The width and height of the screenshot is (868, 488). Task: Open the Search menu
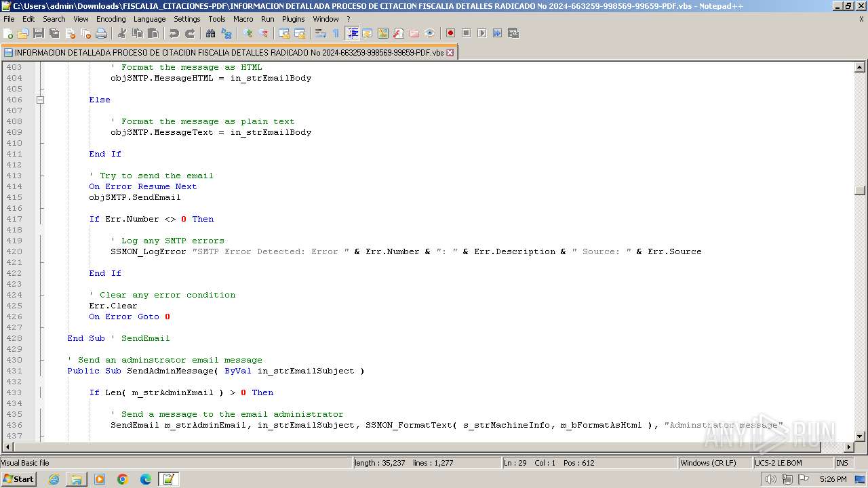click(x=54, y=19)
